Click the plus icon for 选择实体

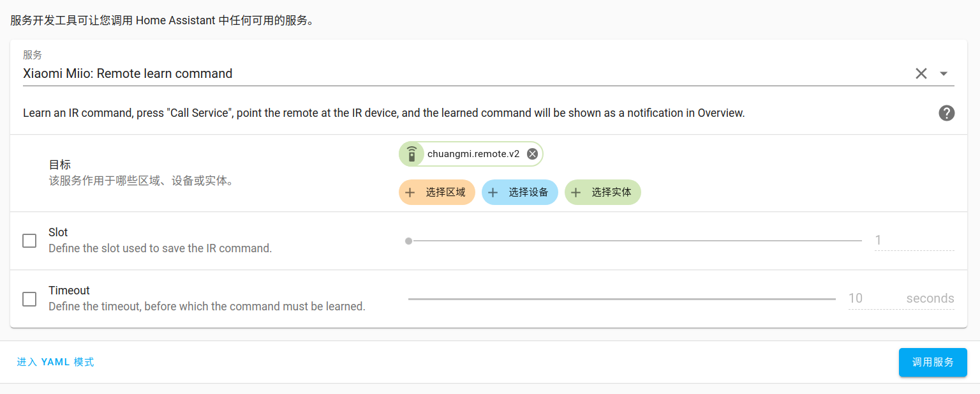click(x=576, y=192)
